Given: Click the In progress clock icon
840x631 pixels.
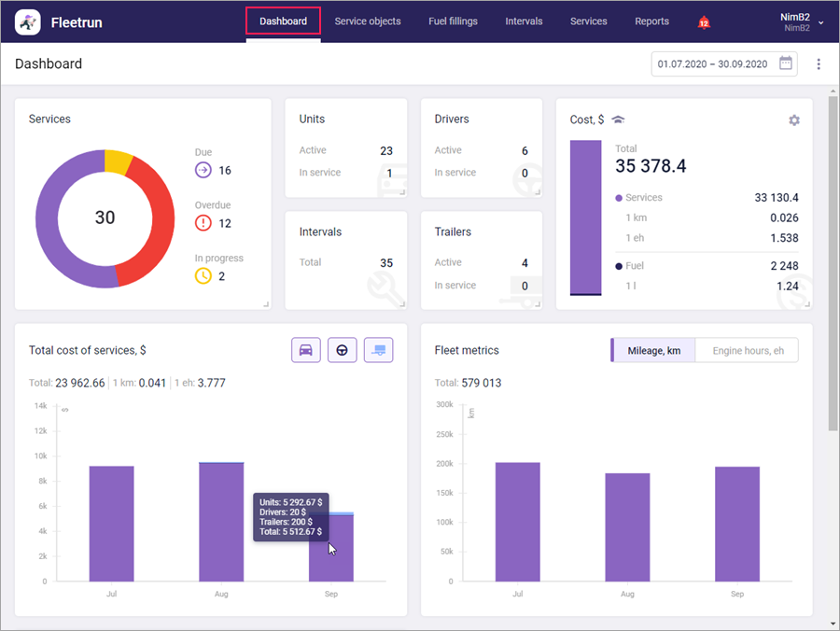Looking at the screenshot, I should (x=203, y=276).
